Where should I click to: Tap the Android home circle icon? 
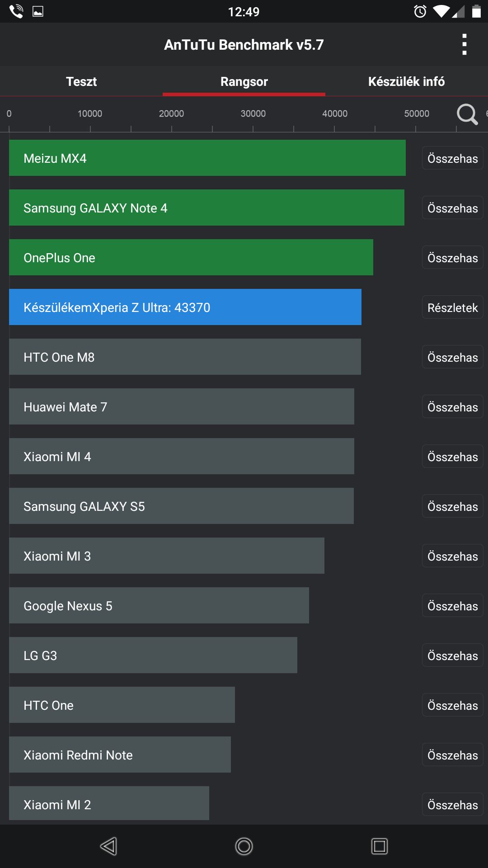point(244,846)
